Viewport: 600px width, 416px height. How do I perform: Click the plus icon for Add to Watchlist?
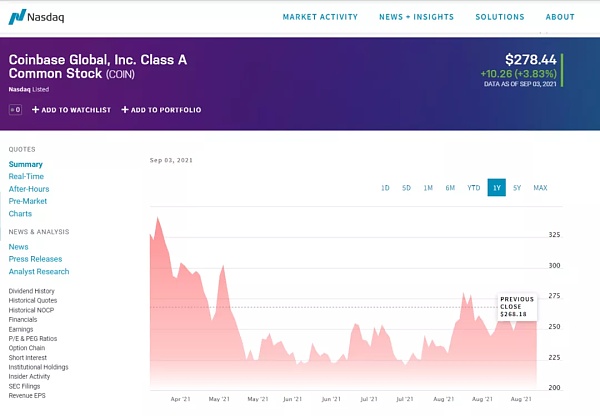coord(36,110)
